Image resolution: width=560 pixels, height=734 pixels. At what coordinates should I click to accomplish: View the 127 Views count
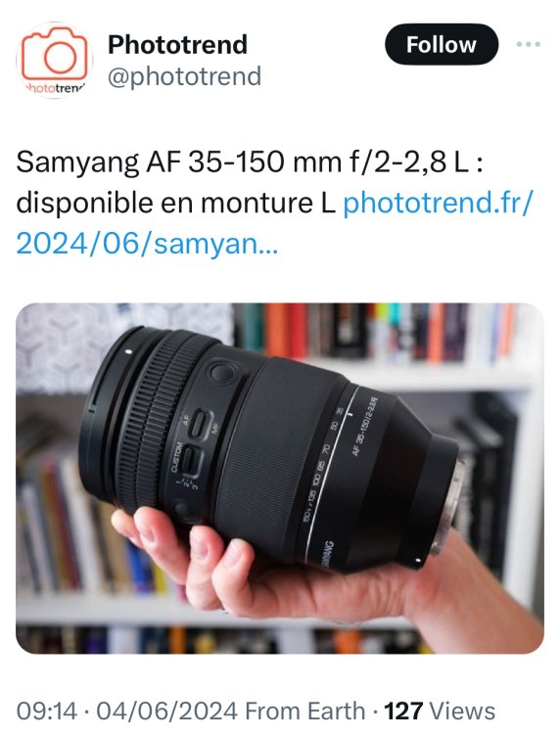440,711
